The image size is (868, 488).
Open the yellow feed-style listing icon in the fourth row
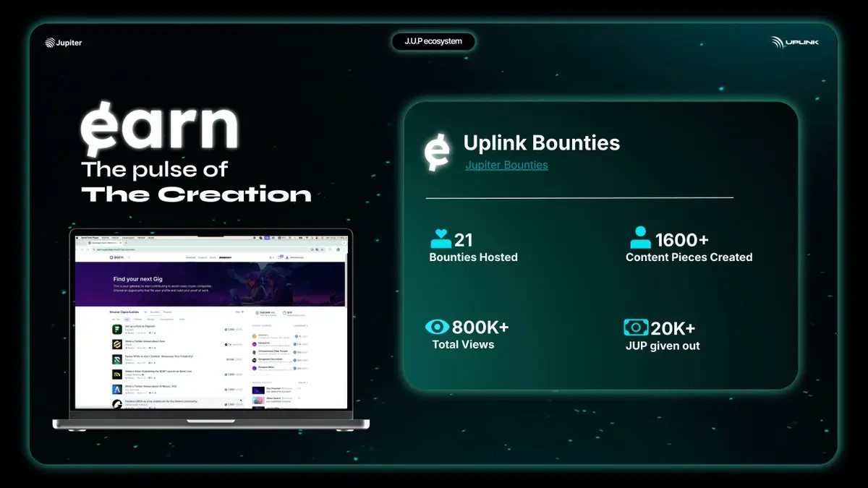point(116,374)
